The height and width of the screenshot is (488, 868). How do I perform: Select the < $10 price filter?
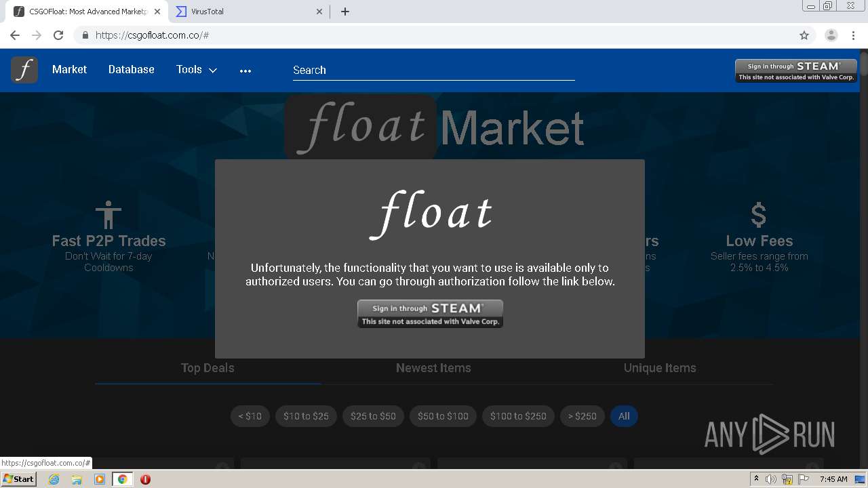(x=250, y=416)
